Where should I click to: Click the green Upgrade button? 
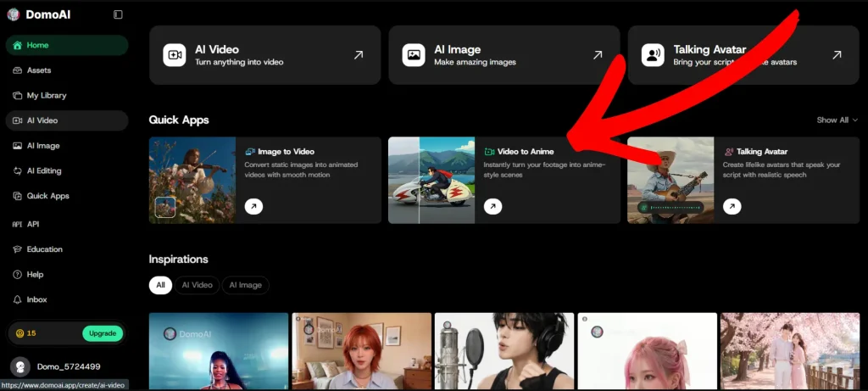(103, 333)
